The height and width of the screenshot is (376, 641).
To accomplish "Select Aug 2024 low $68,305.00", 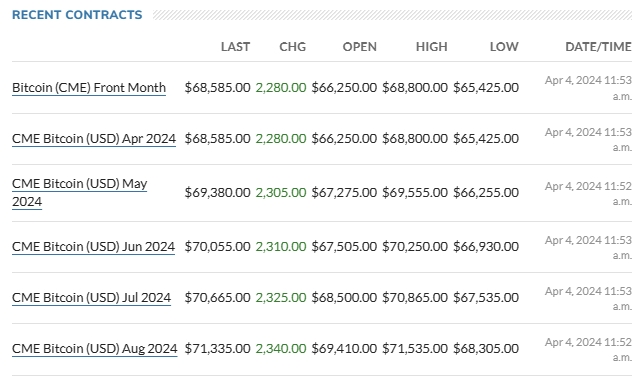I will click(x=486, y=349).
